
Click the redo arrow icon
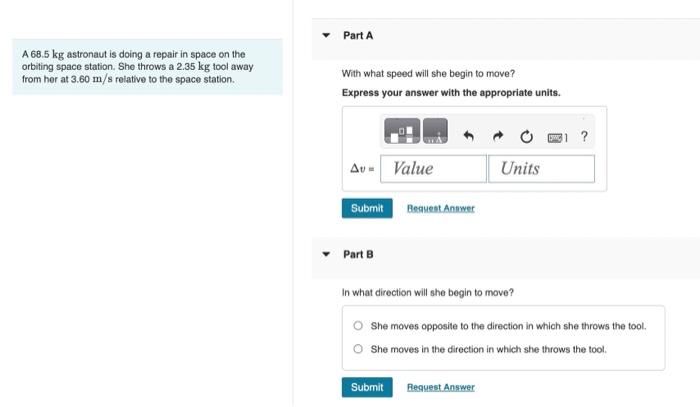[498, 136]
